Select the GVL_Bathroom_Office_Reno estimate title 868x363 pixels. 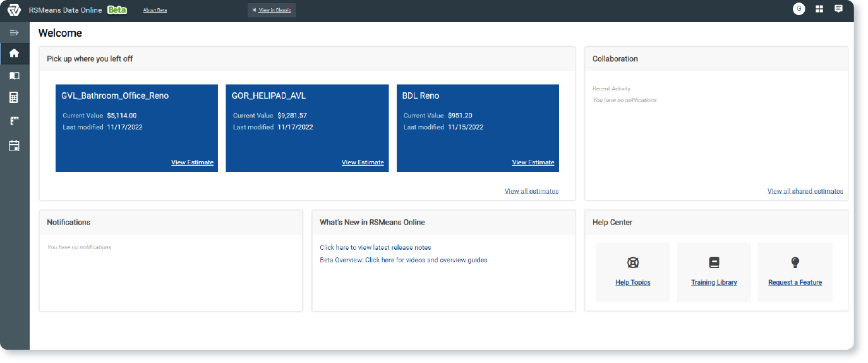coord(115,96)
